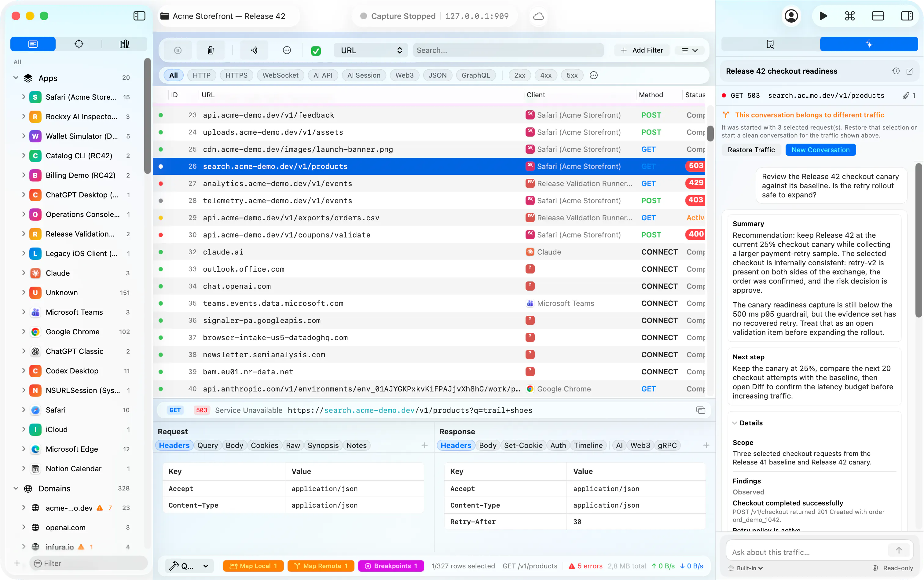The width and height of the screenshot is (924, 580).
Task: Open the Response Set-Cookie tab
Action: [523, 445]
